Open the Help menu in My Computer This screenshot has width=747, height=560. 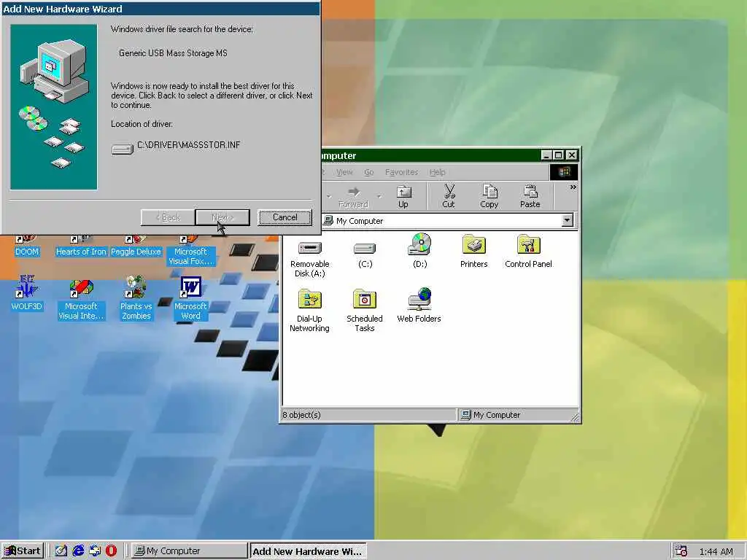pyautogui.click(x=438, y=172)
